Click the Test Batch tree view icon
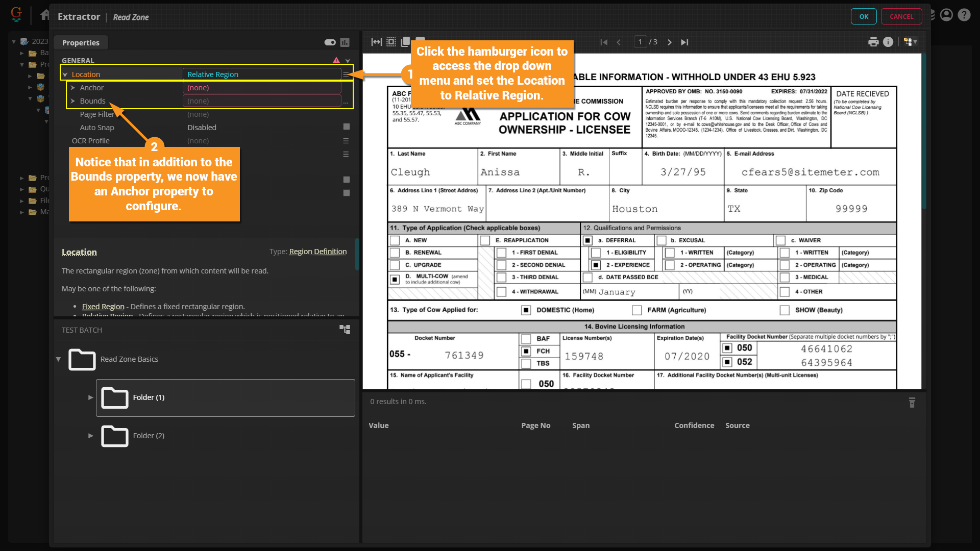980x551 pixels. coord(345,330)
